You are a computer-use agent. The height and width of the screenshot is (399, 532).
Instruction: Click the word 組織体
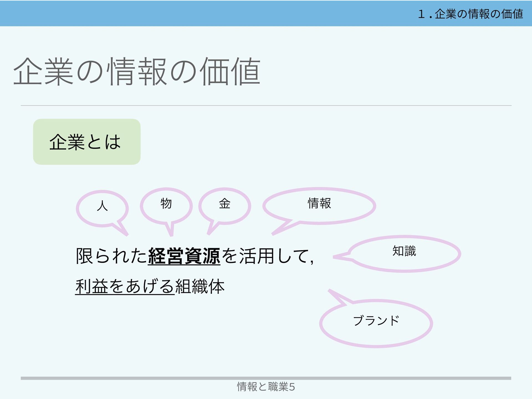(x=200, y=286)
